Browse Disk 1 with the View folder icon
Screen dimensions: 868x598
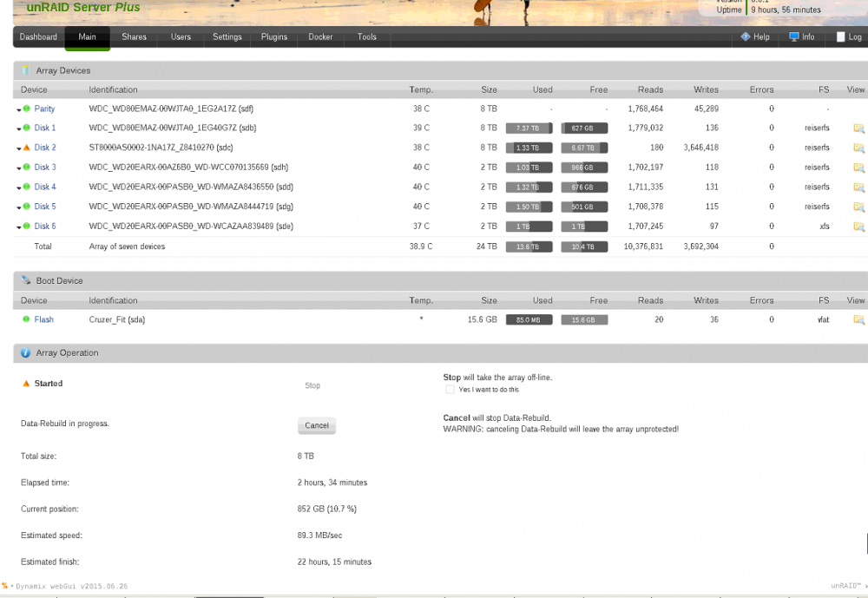click(x=858, y=128)
